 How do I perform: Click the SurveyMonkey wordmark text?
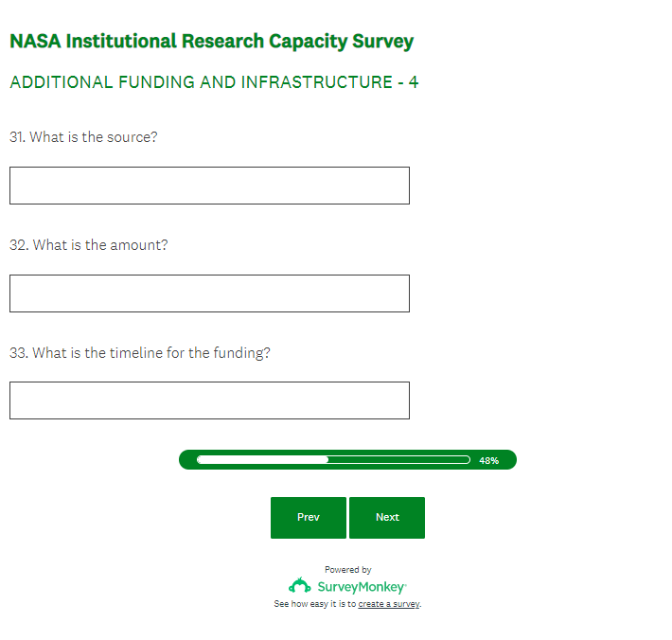click(362, 587)
